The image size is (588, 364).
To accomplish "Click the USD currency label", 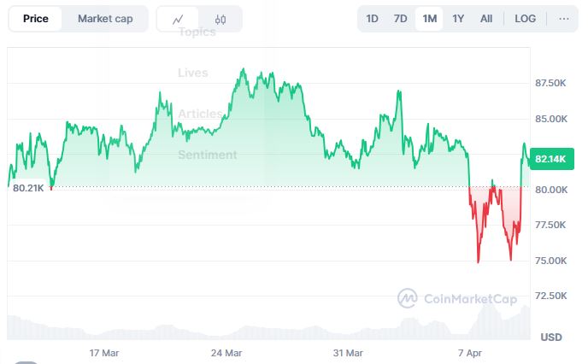I will click(x=551, y=337).
